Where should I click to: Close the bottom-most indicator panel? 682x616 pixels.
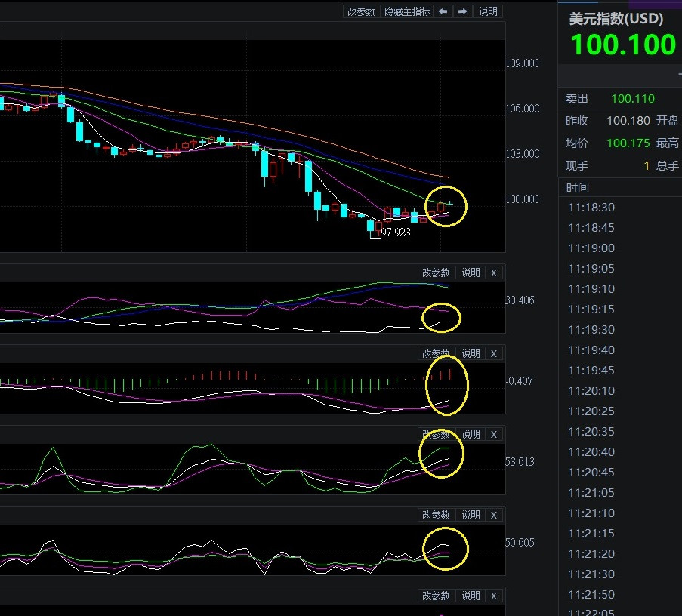494,596
